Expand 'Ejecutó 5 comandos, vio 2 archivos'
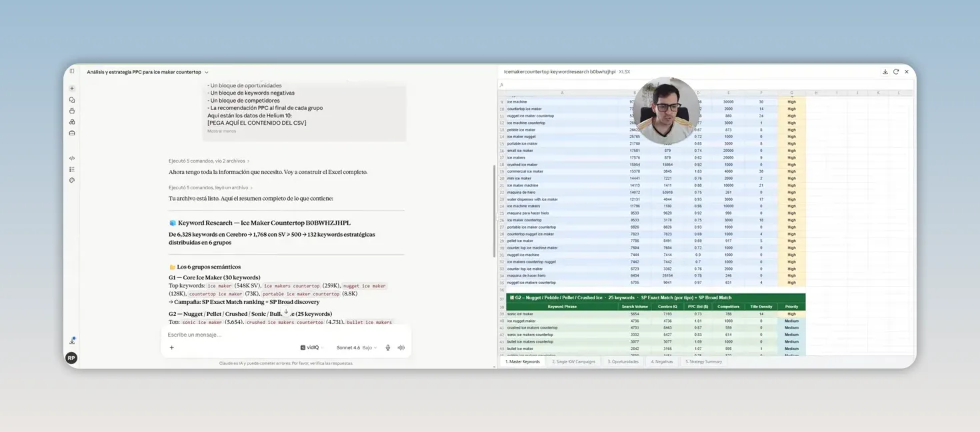This screenshot has width=980, height=432. pos(209,161)
